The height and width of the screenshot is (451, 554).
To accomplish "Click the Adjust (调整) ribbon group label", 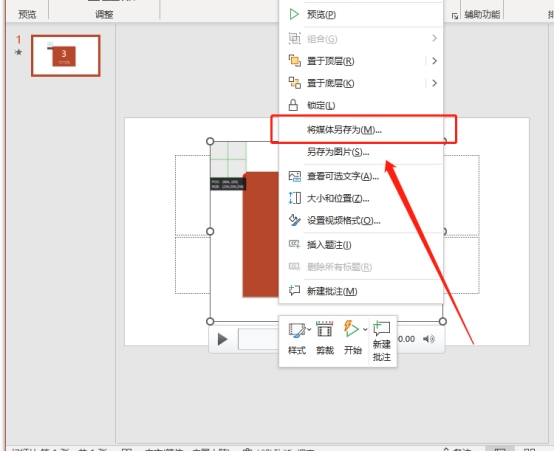I will (x=104, y=14).
